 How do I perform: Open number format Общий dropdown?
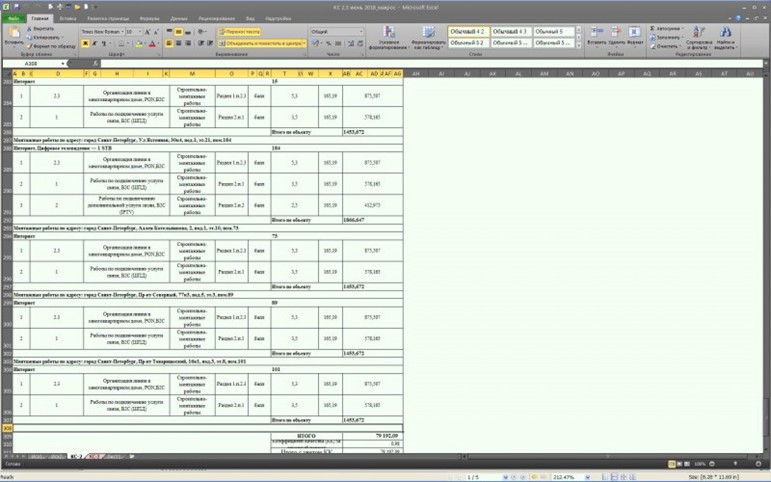pos(361,31)
